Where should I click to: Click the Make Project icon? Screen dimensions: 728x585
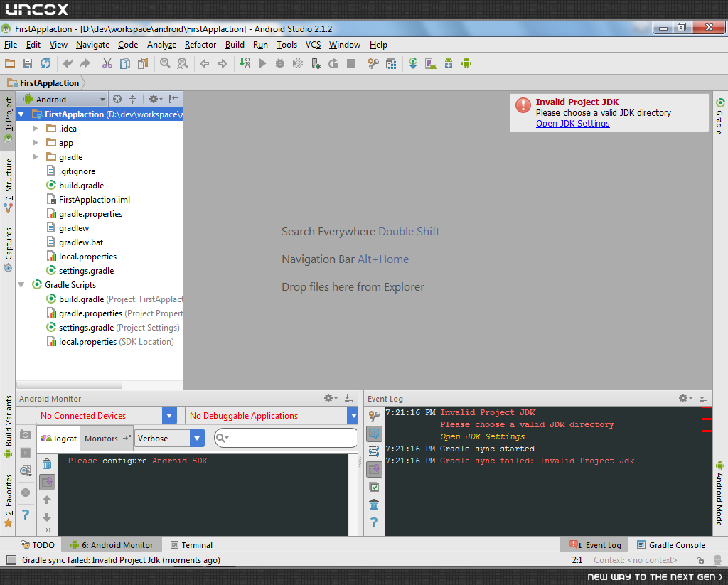(x=245, y=63)
